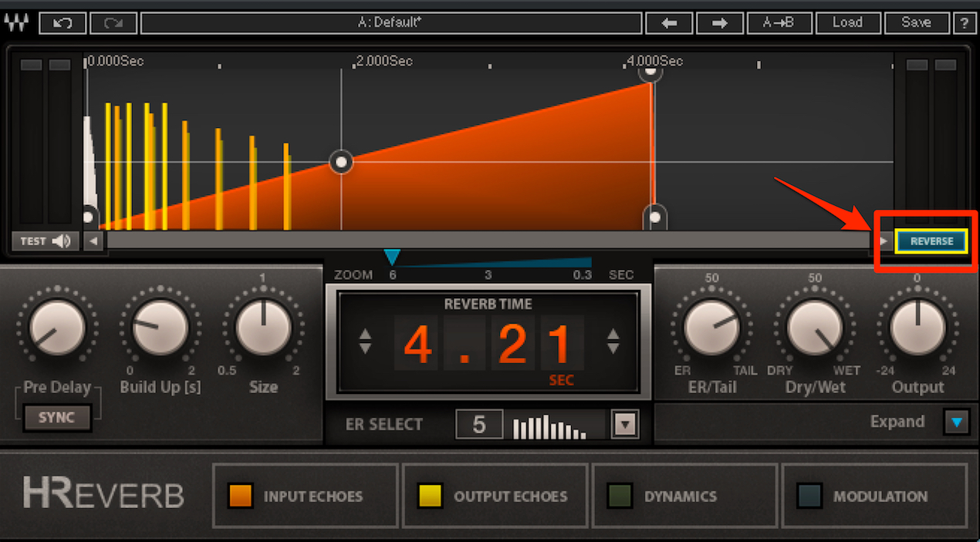Viewport: 980px width, 542px height.
Task: Toggle the OUTPUT ECHOES yellow square
Action: pos(430,496)
